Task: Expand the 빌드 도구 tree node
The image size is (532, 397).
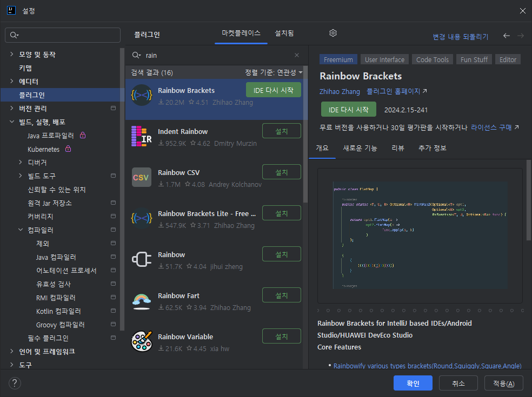Action: point(21,176)
